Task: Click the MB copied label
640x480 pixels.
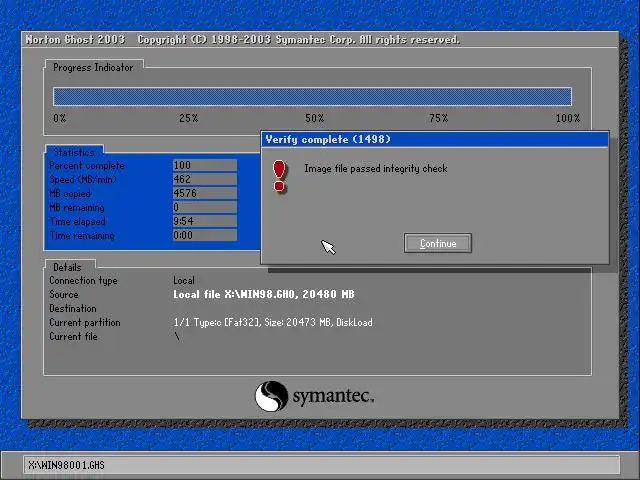Action: (70, 193)
